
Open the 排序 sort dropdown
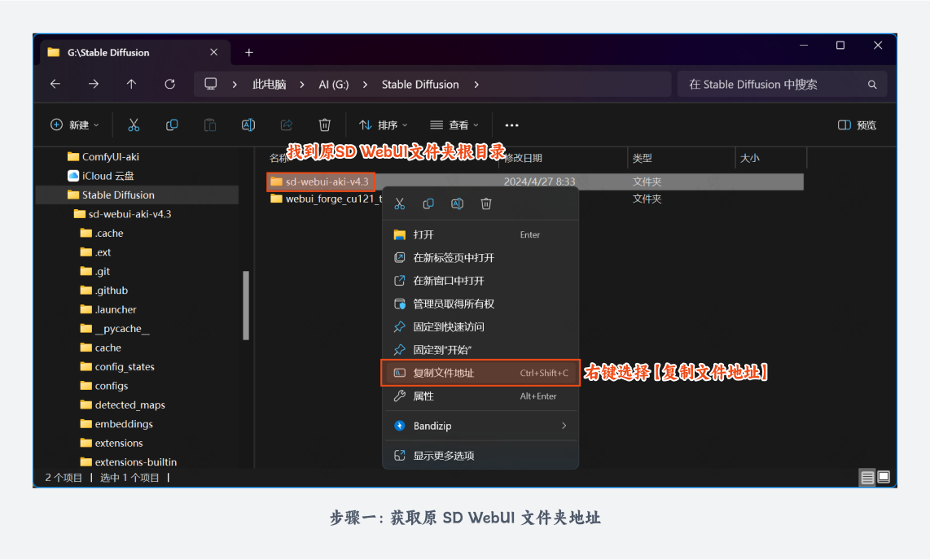[x=384, y=125]
